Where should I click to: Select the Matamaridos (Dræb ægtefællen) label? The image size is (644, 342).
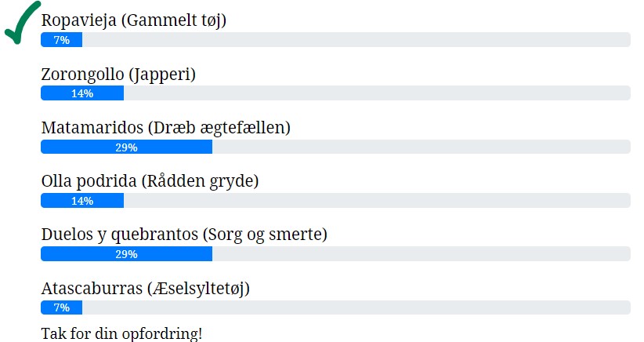pyautogui.click(x=165, y=128)
